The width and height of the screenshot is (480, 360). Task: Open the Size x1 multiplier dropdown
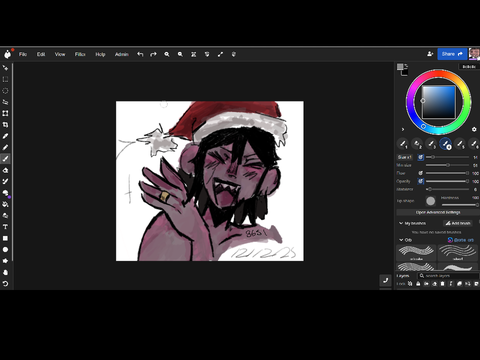pyautogui.click(x=405, y=157)
